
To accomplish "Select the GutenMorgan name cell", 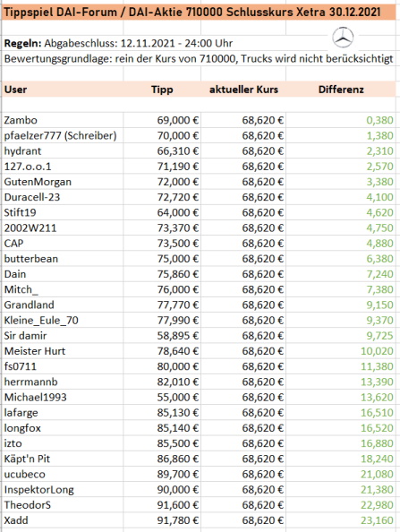I will coord(63,182).
